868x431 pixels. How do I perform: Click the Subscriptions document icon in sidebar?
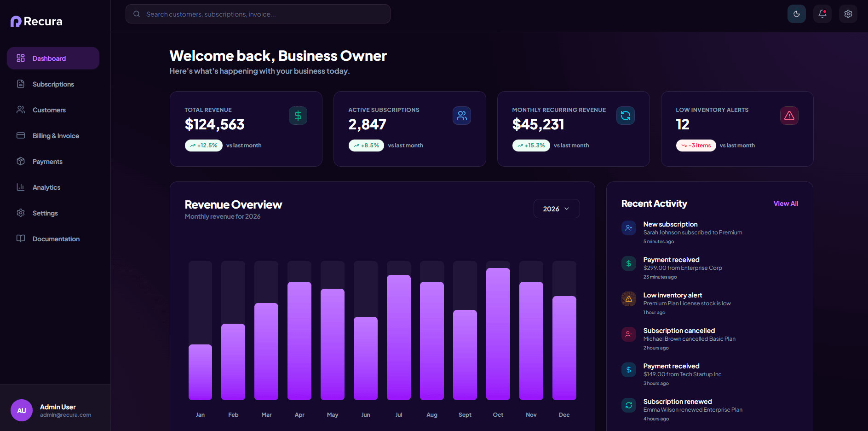tap(21, 84)
